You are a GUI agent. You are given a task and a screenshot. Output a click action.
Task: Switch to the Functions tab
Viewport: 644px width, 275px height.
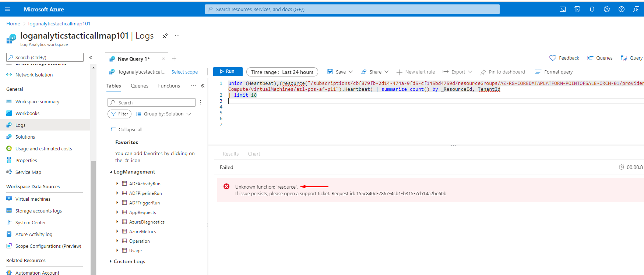(169, 86)
